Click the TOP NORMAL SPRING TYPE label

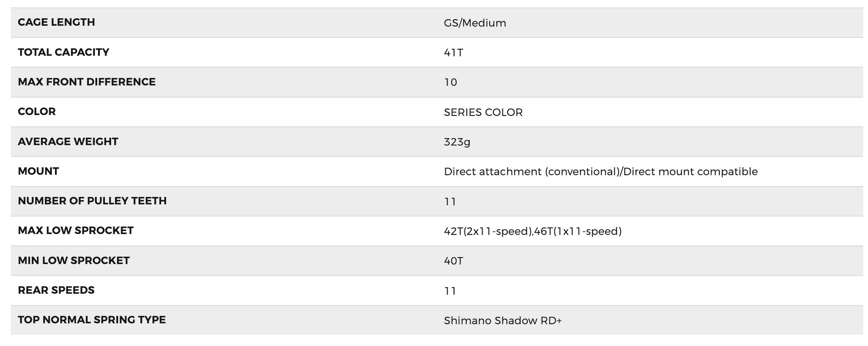[x=91, y=320]
